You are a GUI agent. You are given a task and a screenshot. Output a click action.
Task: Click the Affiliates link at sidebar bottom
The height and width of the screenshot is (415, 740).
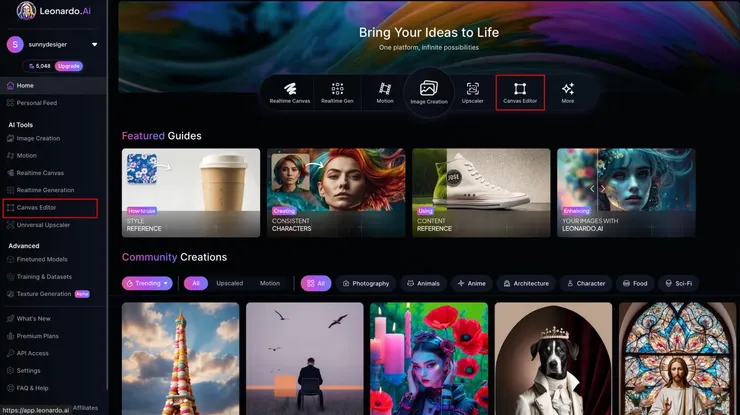(x=85, y=408)
